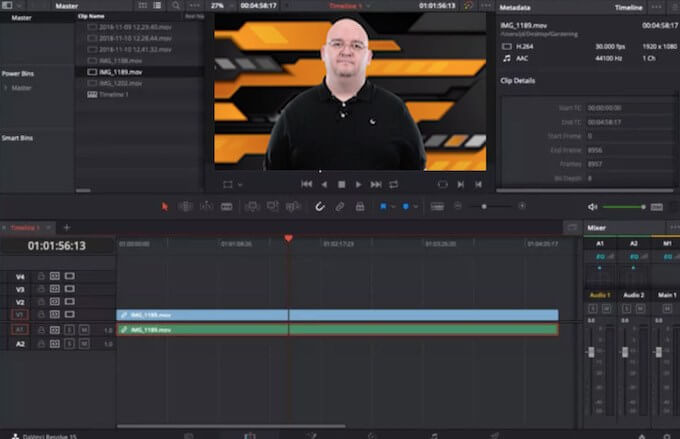Jump to last frame in viewer

376,184
